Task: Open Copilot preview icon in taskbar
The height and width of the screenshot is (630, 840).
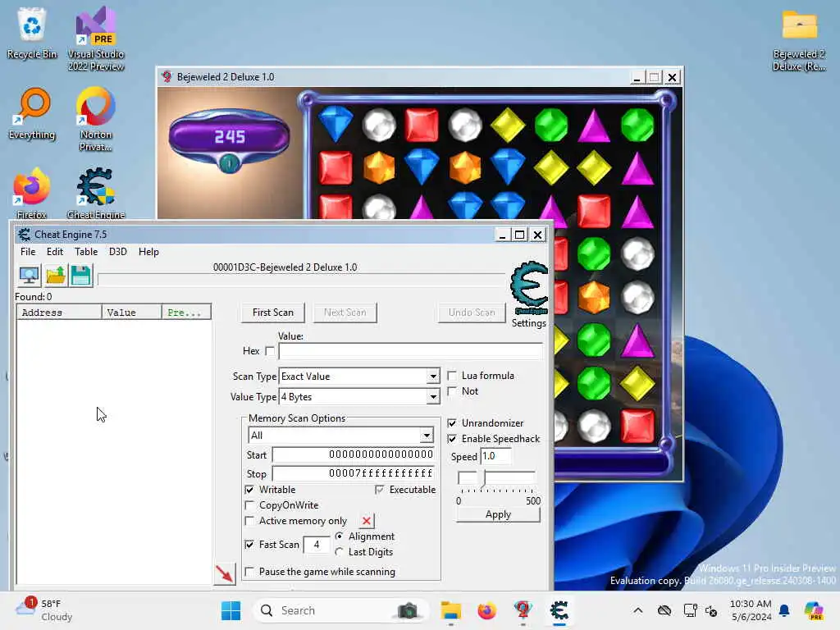Action: (813, 610)
